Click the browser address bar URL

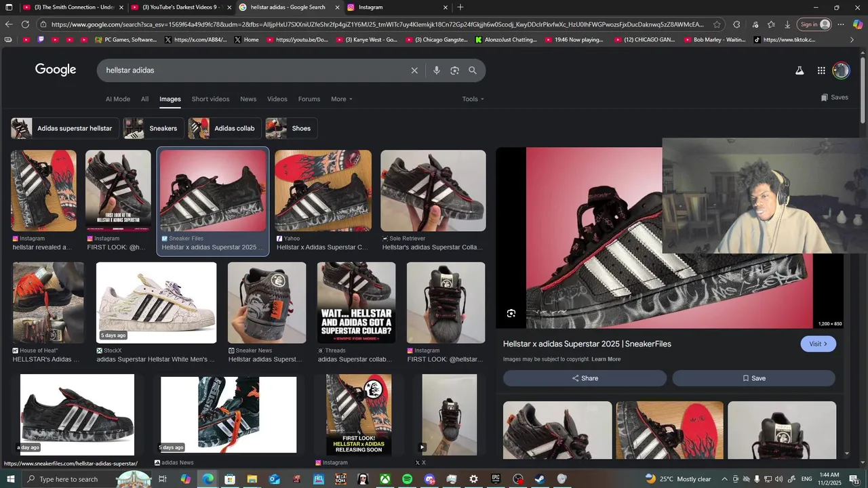click(377, 24)
